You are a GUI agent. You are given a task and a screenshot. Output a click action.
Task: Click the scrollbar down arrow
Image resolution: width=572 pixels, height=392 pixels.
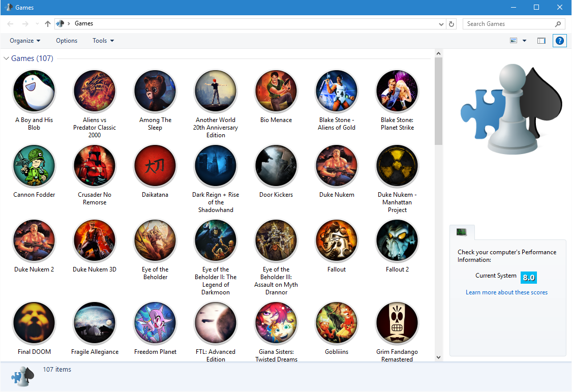tap(438, 357)
